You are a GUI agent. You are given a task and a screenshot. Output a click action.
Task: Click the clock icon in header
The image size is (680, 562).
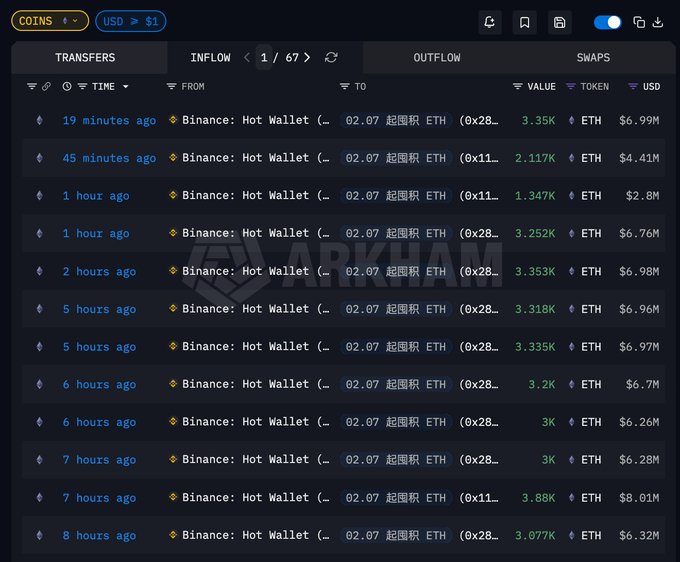coord(67,87)
